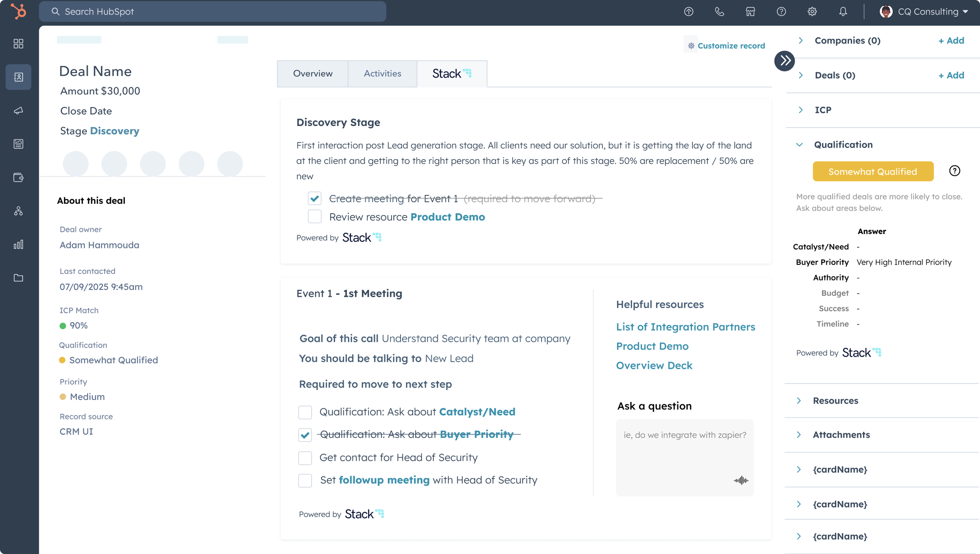Click the HubSpot sprocket logo
The image size is (980, 554).
coord(19,11)
